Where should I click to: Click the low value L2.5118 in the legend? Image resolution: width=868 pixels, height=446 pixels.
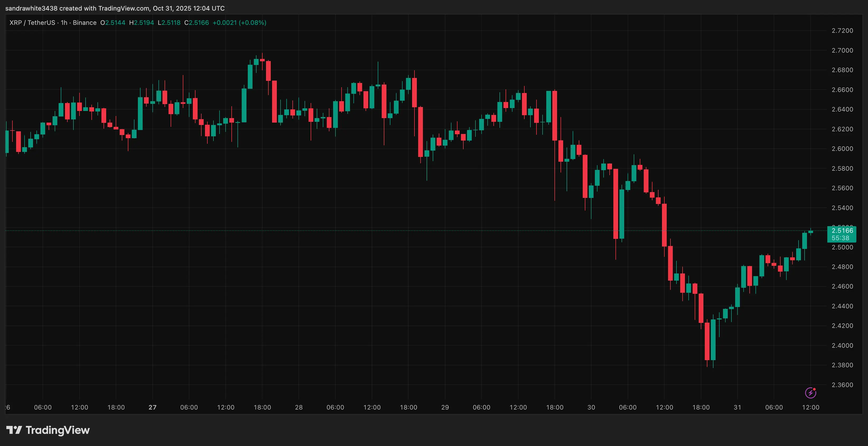tap(170, 22)
